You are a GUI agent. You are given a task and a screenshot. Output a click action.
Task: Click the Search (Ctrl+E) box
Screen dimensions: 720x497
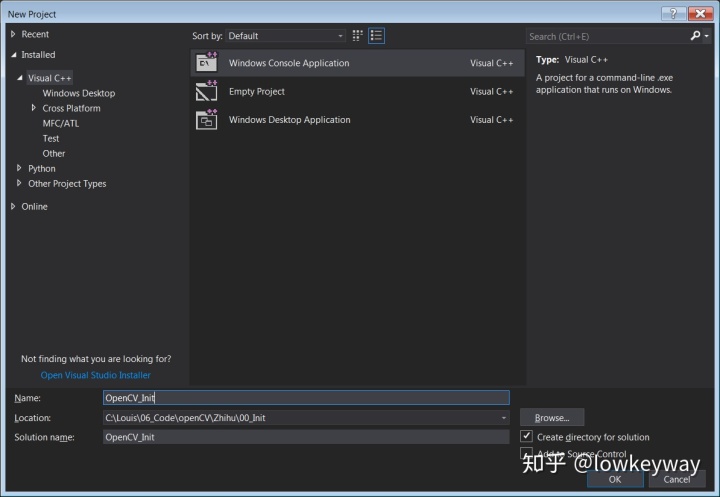coord(607,36)
